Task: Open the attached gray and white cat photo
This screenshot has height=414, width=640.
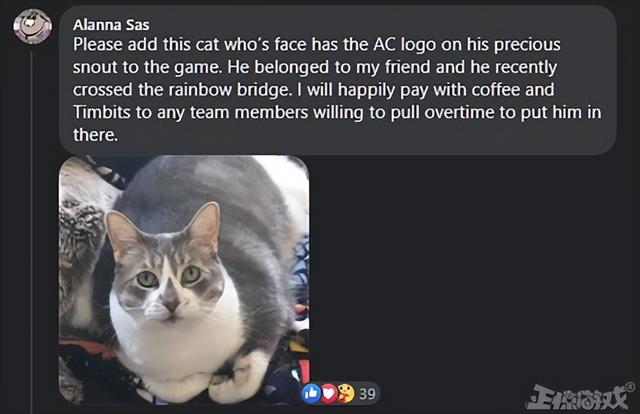Action: pos(184,280)
